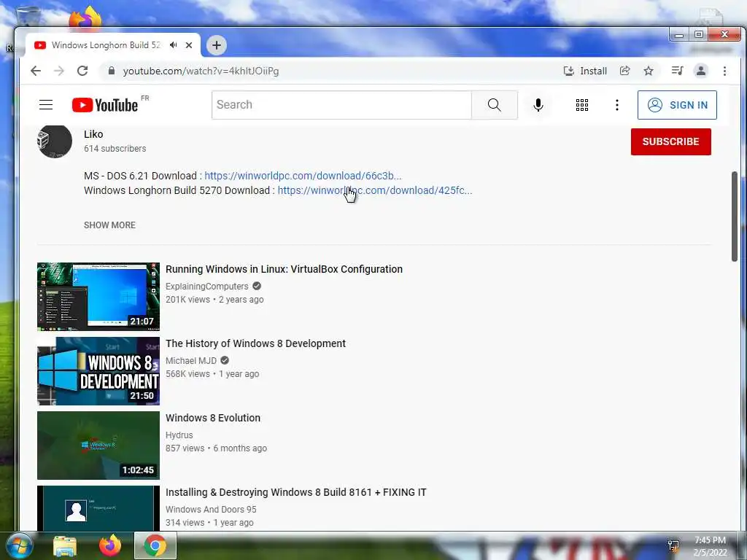
Task: Click the system tray network icon
Action: 673,546
